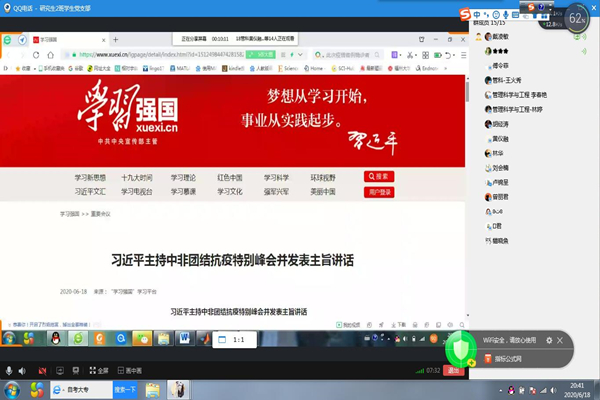
Task: Open the browser hamburger menu
Action: [463, 55]
